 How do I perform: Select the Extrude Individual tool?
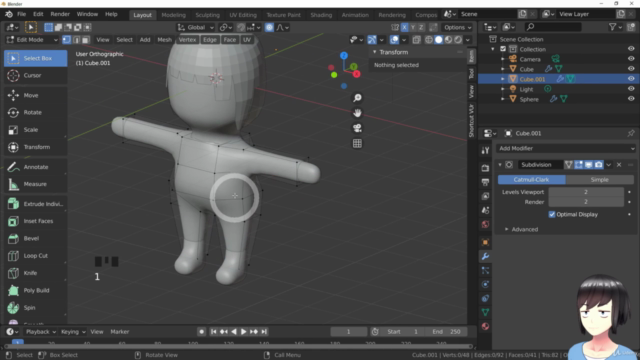click(36, 204)
